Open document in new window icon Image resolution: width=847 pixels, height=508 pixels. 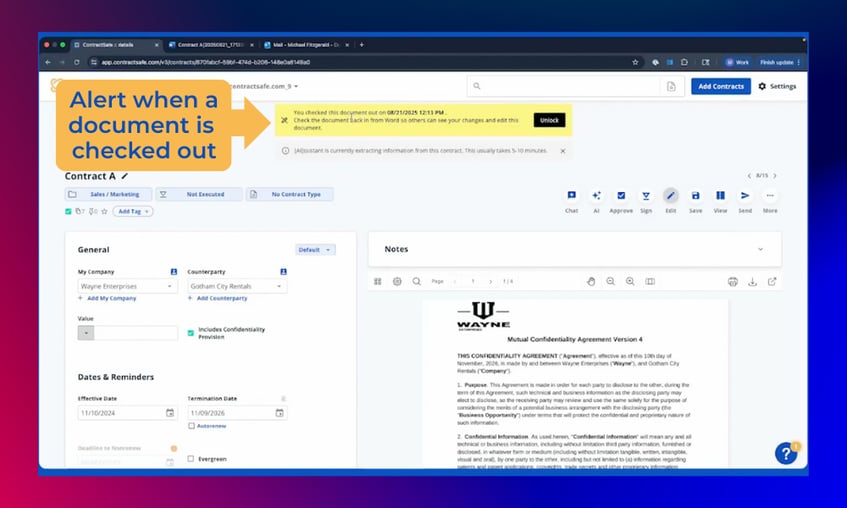point(772,282)
